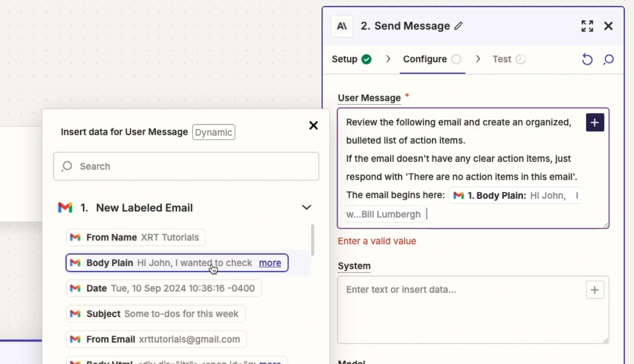Click the Anthropic app icon beside Send Message

click(x=342, y=26)
